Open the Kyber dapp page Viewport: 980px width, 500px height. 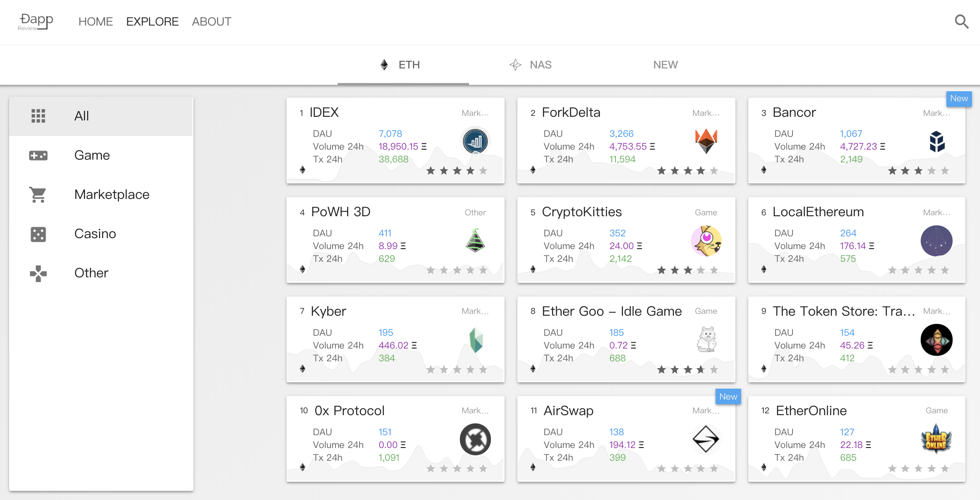coord(328,311)
